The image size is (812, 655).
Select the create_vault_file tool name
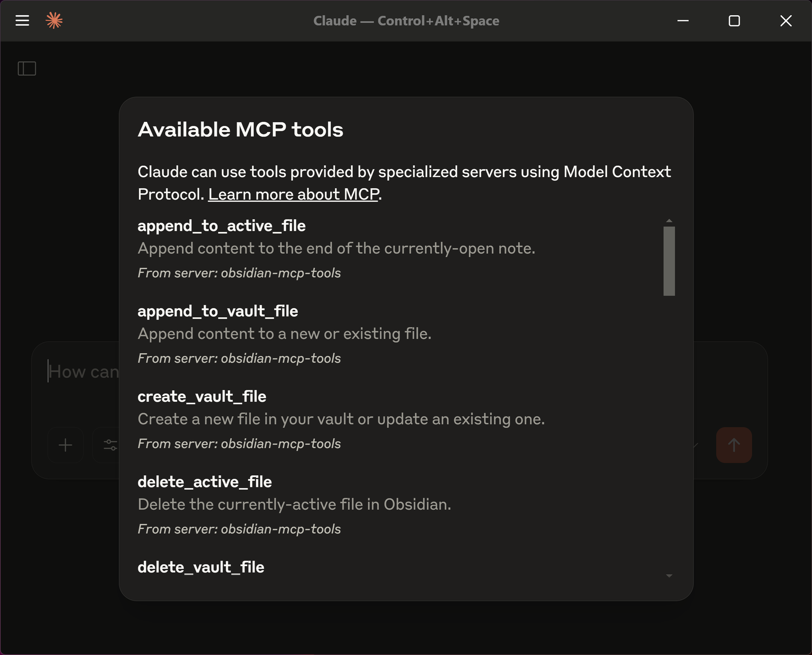click(x=202, y=397)
